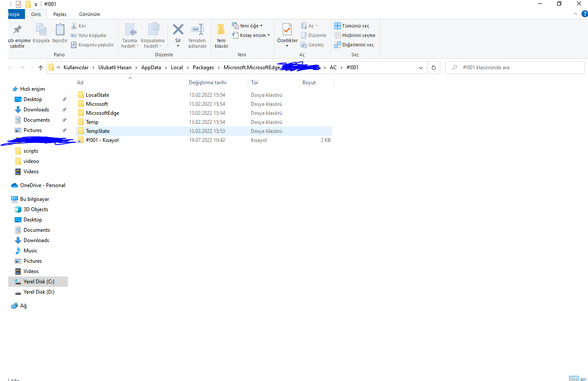588x381 pixels.
Task: Click Tümünü seç to select all
Action: 352,26
